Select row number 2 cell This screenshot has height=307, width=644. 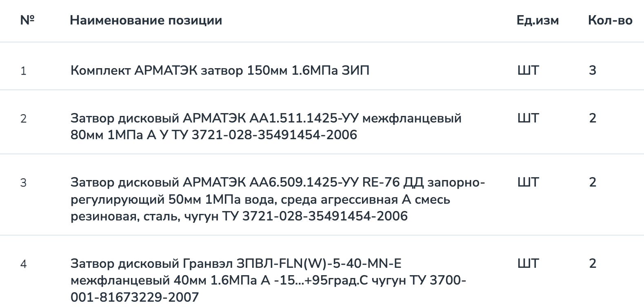click(x=23, y=118)
